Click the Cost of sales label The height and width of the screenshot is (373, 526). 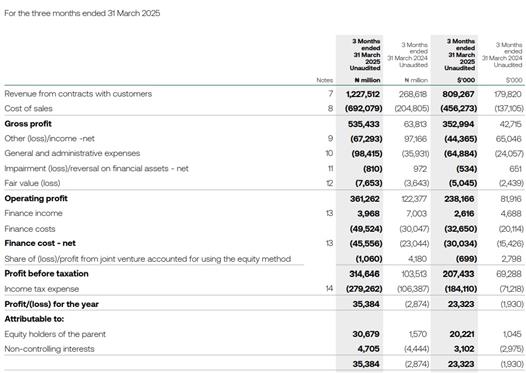[x=29, y=109]
